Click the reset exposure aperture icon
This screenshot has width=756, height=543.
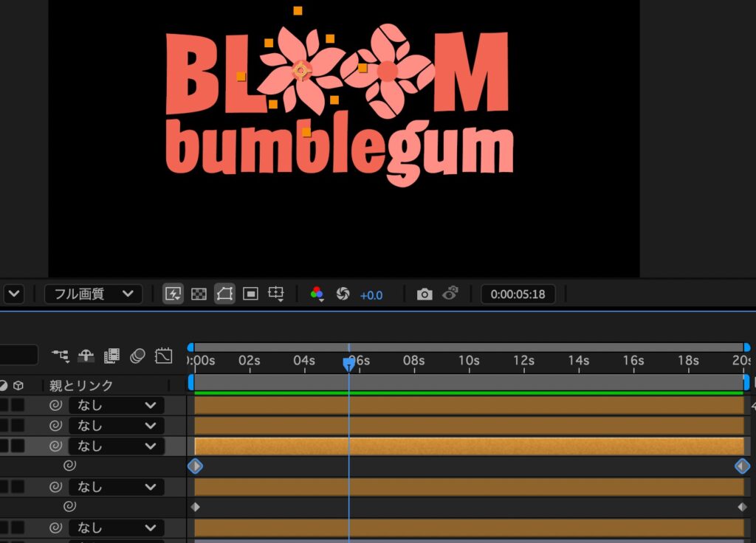coord(343,294)
